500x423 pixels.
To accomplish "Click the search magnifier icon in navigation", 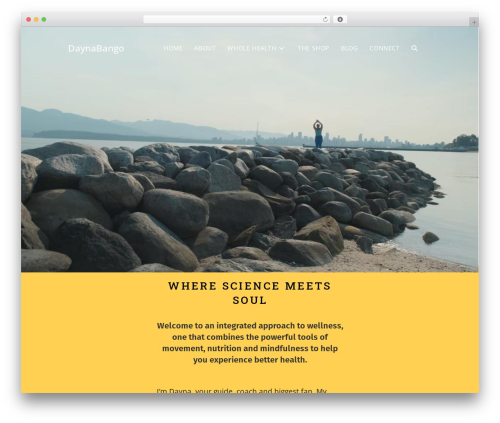I will (414, 48).
